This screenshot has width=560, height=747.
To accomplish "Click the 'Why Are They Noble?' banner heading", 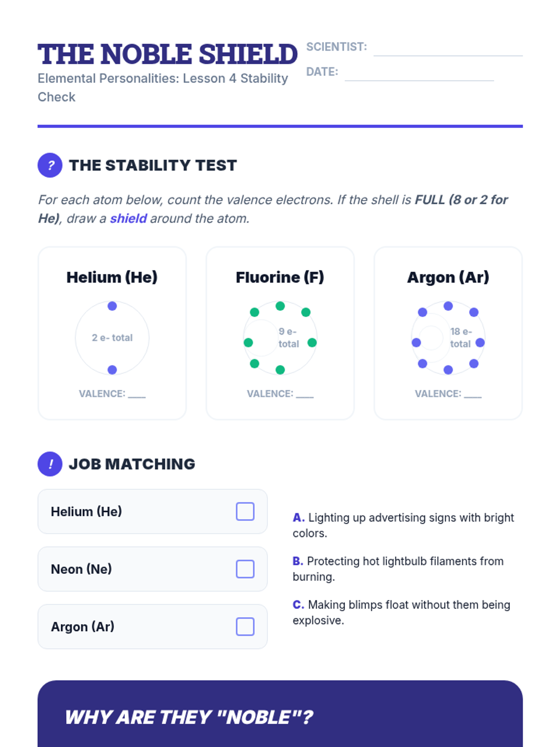I will click(x=189, y=717).
